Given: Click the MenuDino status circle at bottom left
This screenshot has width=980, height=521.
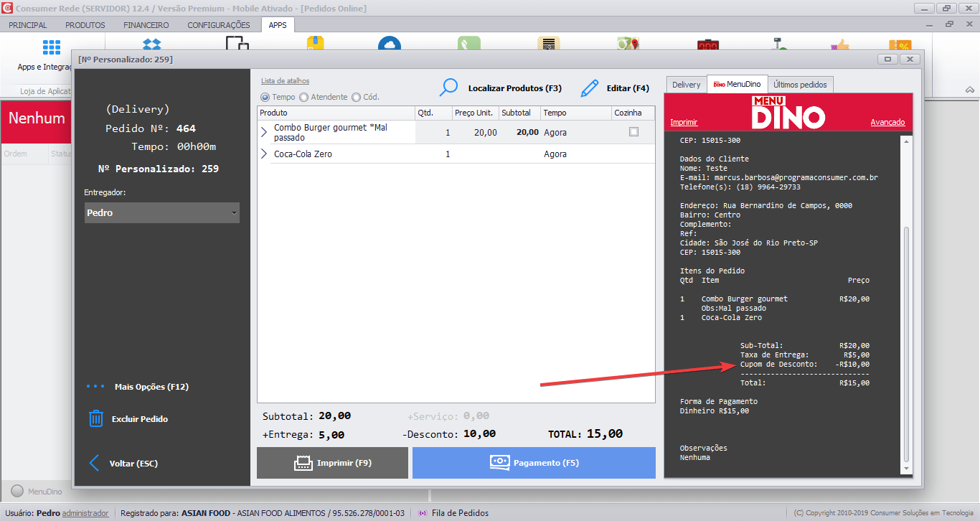Looking at the screenshot, I should [x=17, y=492].
